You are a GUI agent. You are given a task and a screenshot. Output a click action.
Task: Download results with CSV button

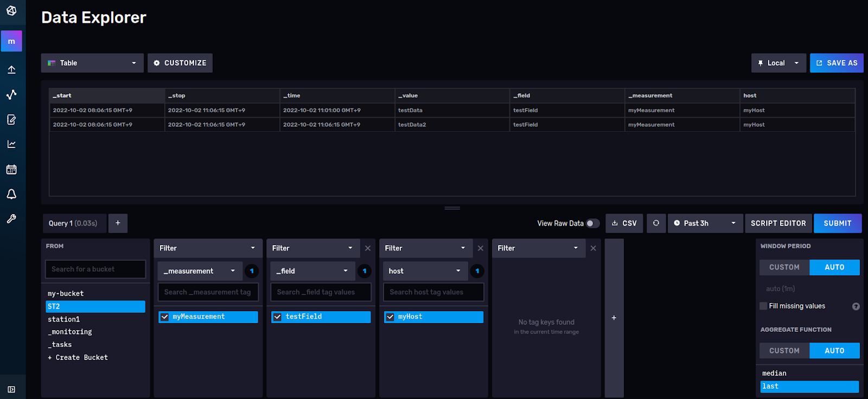click(624, 223)
